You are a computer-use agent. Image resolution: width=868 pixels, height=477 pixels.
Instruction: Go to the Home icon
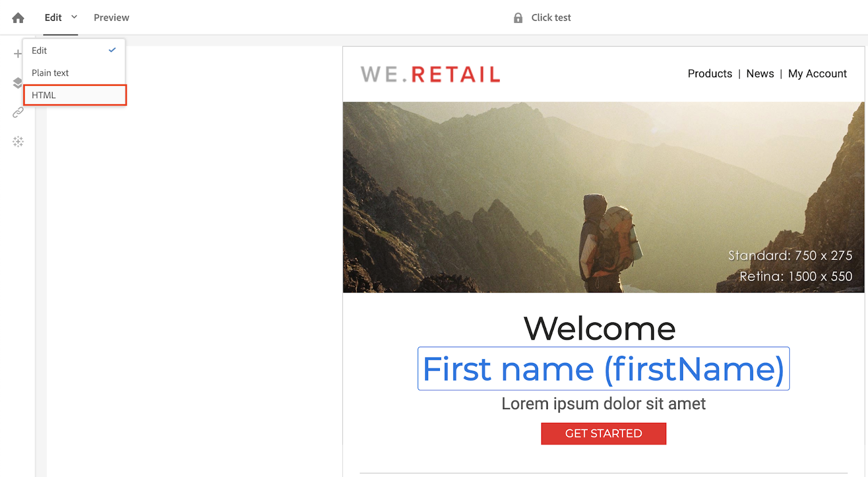pos(18,18)
